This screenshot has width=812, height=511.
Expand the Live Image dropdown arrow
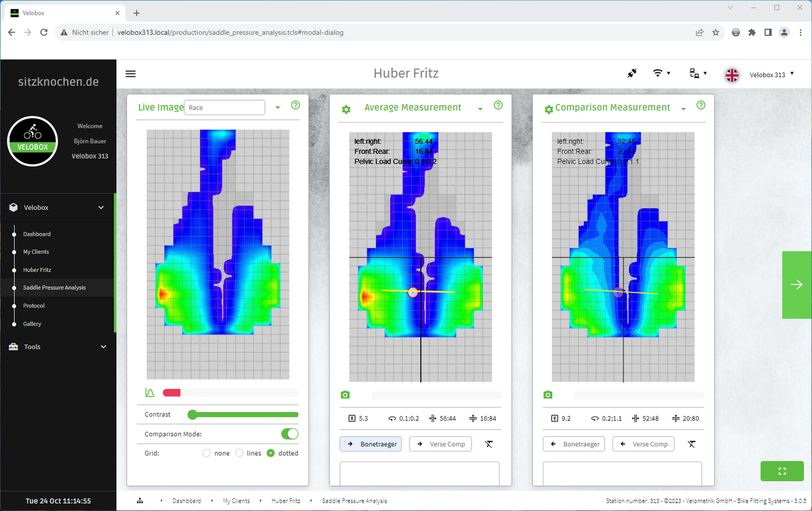pyautogui.click(x=278, y=108)
